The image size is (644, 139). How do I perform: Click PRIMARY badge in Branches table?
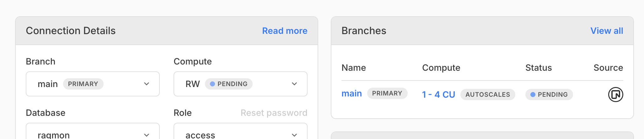pyautogui.click(x=387, y=93)
